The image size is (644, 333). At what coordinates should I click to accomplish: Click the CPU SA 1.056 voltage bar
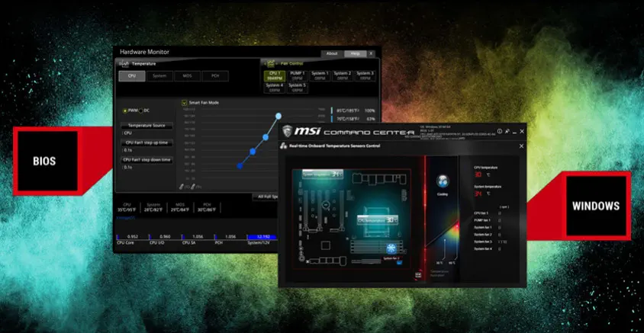[x=198, y=237]
